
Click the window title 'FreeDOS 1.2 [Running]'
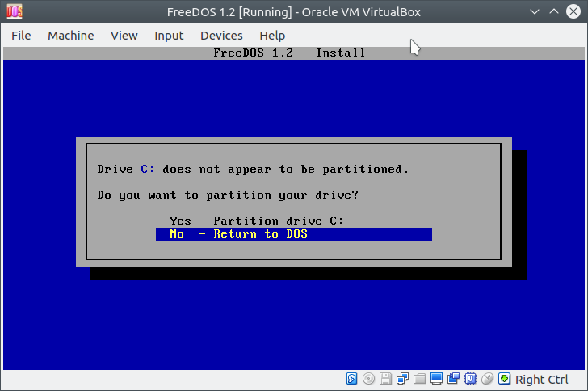pos(229,12)
